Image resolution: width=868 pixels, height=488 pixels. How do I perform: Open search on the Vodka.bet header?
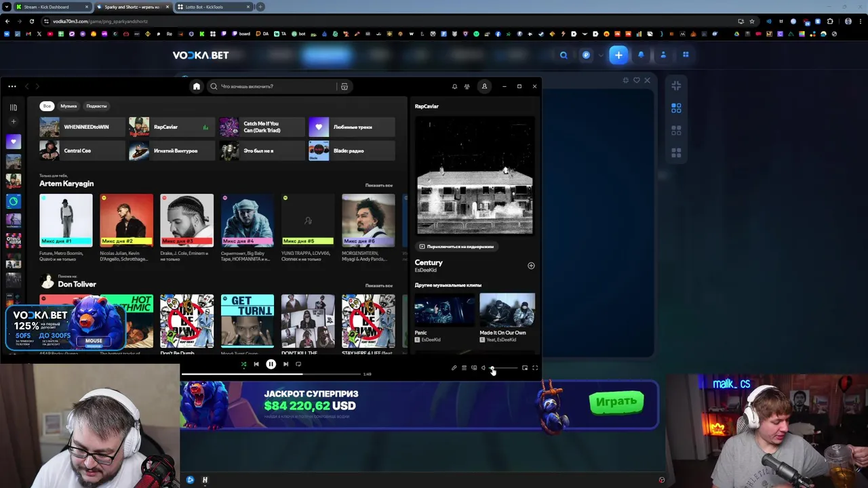[564, 56]
